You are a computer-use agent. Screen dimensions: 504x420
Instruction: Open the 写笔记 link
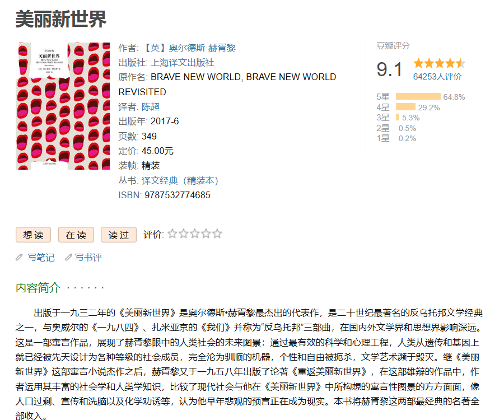click(x=41, y=258)
